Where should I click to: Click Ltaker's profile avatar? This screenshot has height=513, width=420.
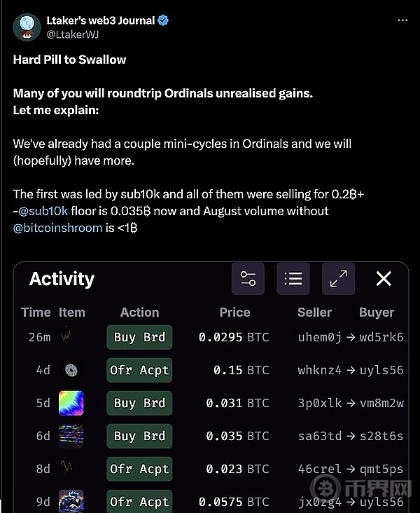coord(27,27)
